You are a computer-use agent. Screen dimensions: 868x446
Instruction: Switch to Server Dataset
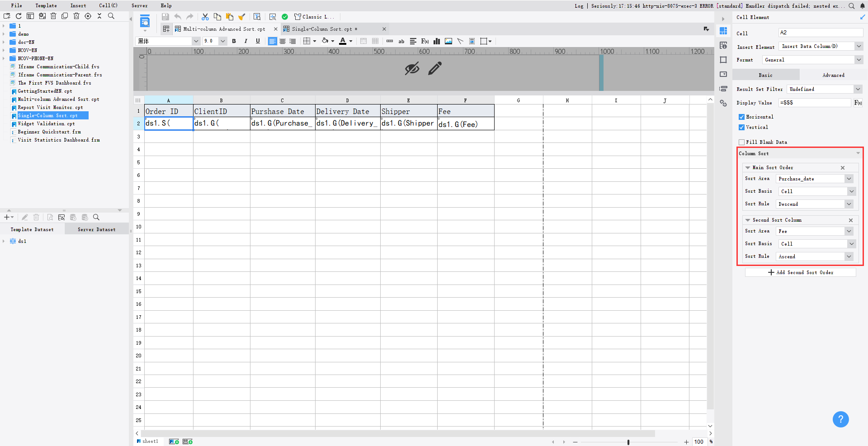[97, 229]
